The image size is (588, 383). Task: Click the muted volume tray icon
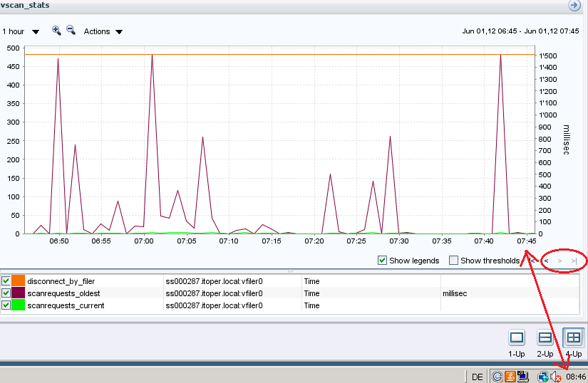pos(555,377)
